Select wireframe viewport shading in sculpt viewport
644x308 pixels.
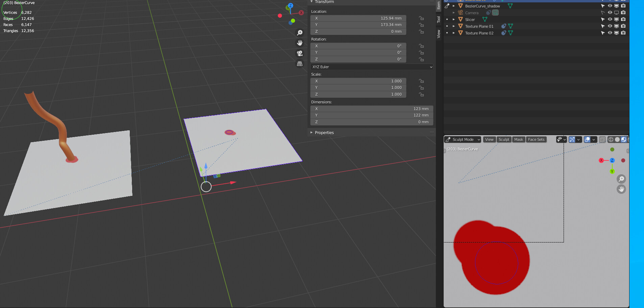coord(611,139)
